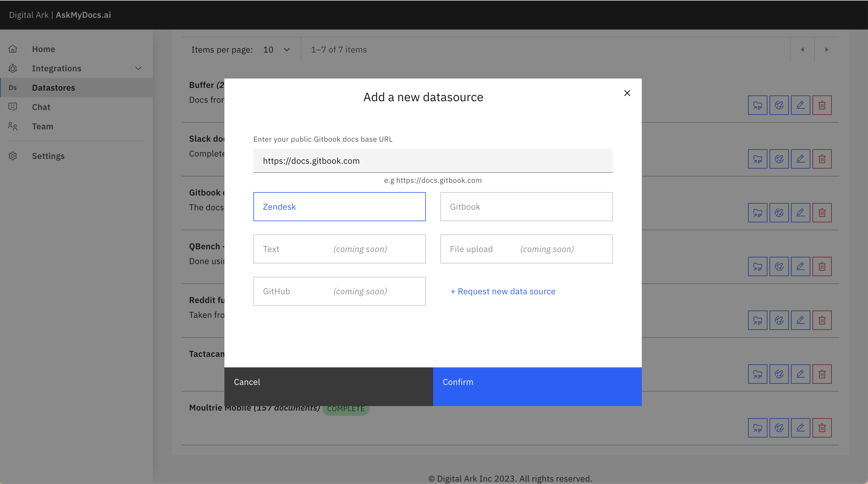Delete the Moultrie Mobile datastore
The height and width of the screenshot is (484, 868).
pyautogui.click(x=822, y=428)
